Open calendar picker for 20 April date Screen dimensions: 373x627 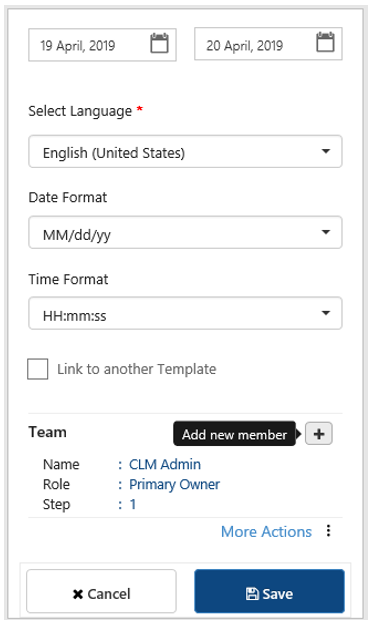click(325, 42)
